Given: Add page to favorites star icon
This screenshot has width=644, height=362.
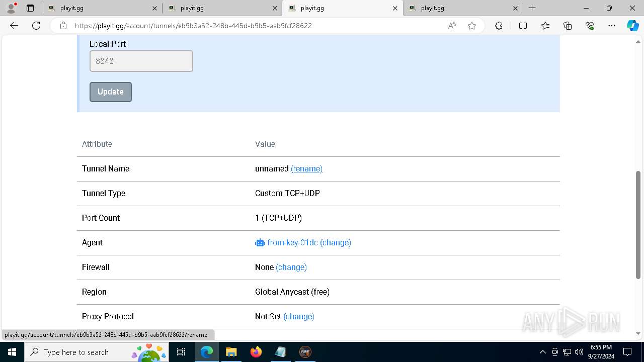Looking at the screenshot, I should pos(472,26).
